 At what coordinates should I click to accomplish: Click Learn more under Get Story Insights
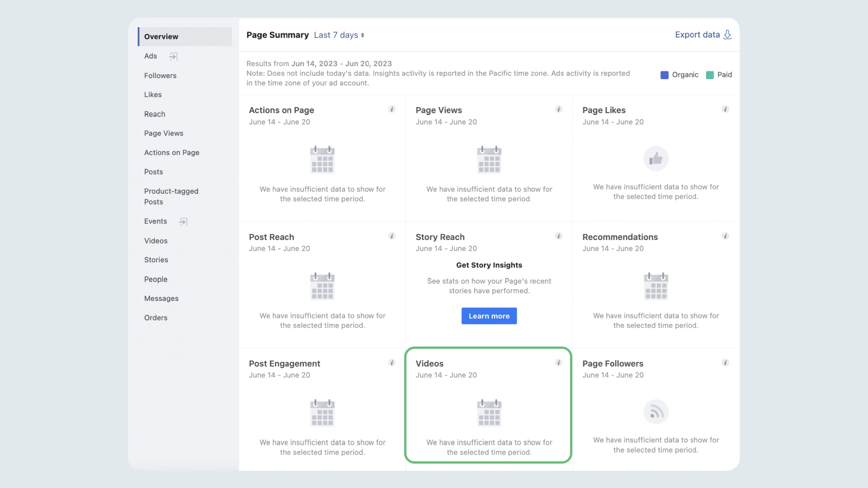(x=489, y=316)
